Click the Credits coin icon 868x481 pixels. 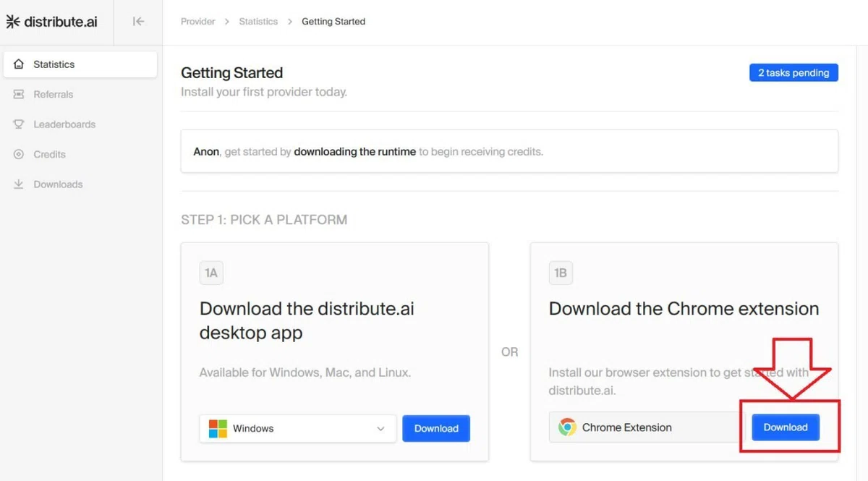[x=19, y=154]
